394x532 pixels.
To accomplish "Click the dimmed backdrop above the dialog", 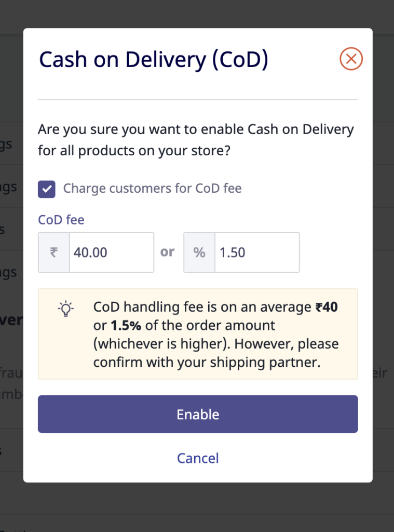I will 197,13.
